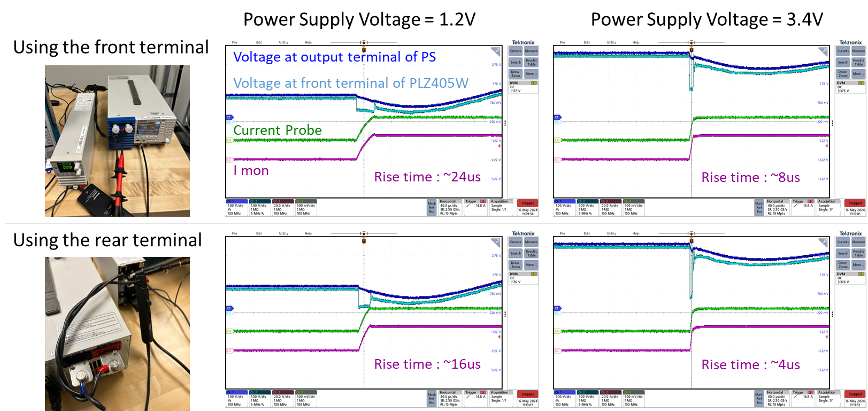
Task: Click the rear terminal setup photo
Action: 117,334
